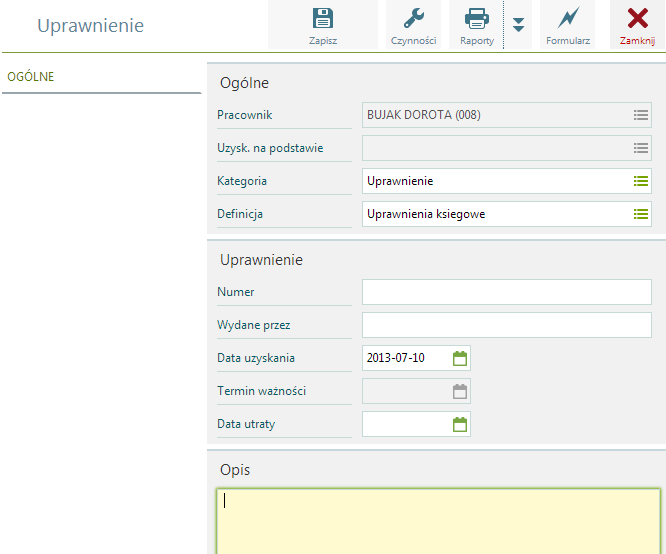Open the Raporty printer icon

477,18
